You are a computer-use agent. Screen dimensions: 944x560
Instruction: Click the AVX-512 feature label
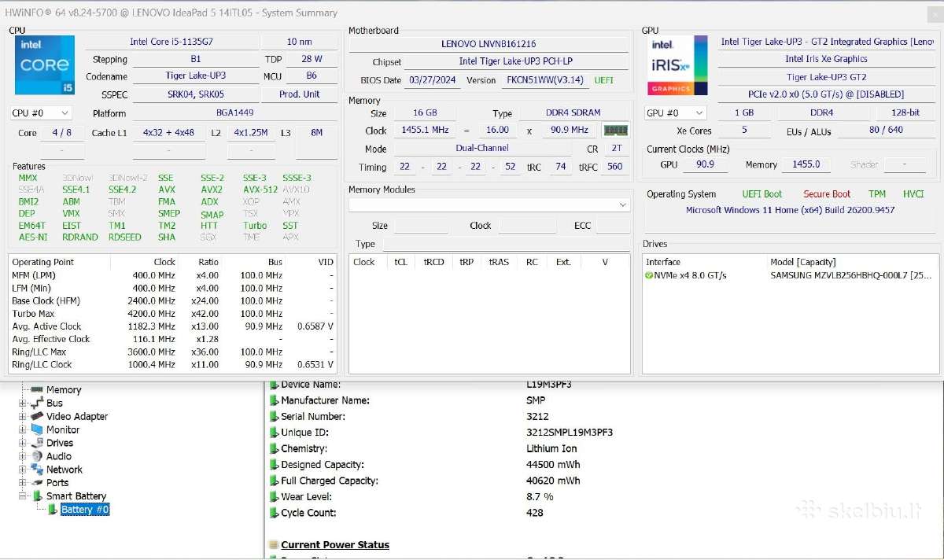click(260, 190)
